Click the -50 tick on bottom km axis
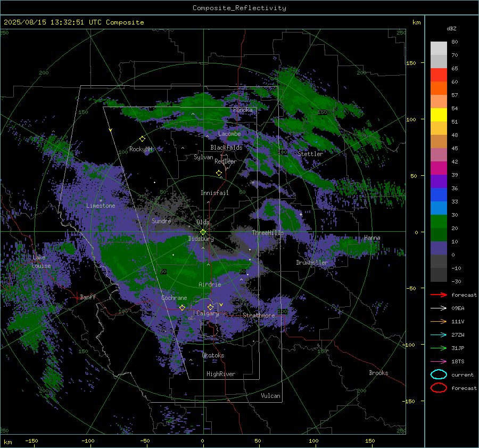Viewport: 479px width, 448px height. pyautogui.click(x=145, y=441)
